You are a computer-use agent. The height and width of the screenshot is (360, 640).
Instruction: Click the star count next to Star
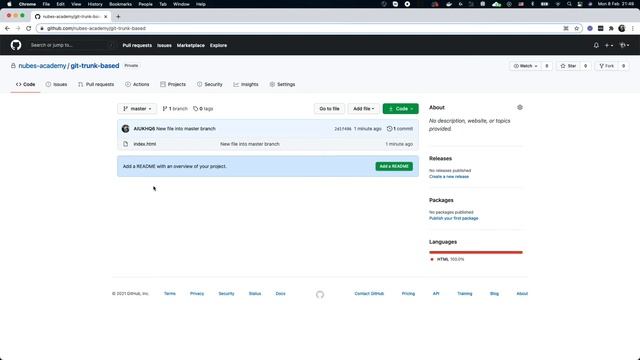pos(585,66)
